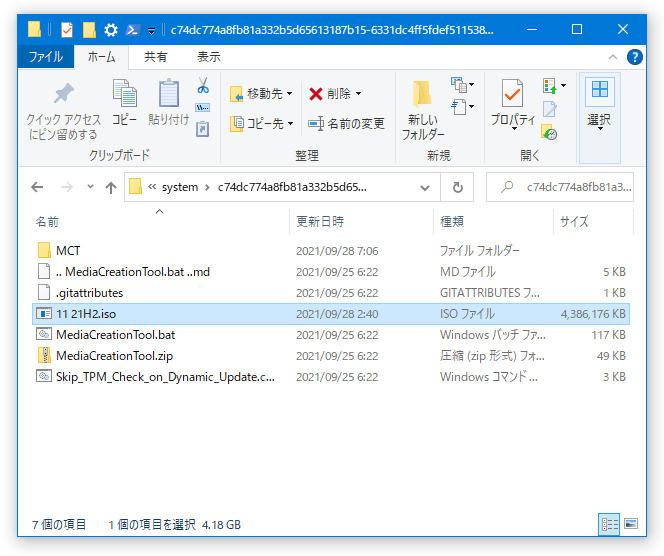The height and width of the screenshot is (556, 664).
Task: Switch to details view icon in status bar
Action: point(609,524)
